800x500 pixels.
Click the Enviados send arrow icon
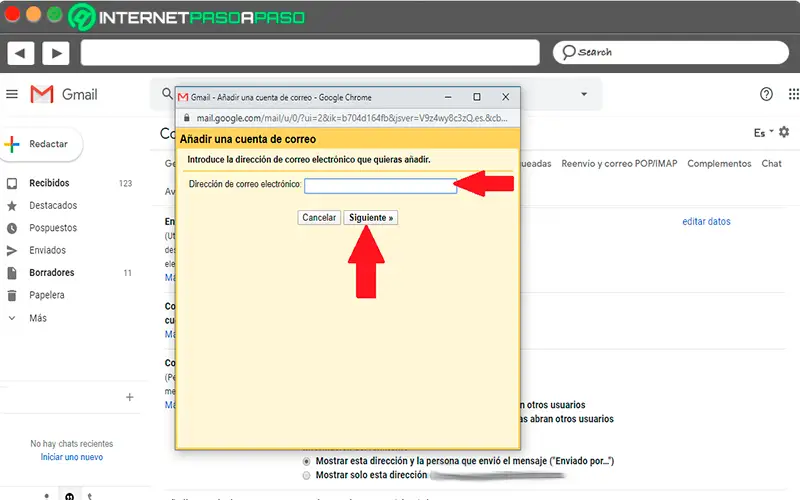pyautogui.click(x=12, y=251)
